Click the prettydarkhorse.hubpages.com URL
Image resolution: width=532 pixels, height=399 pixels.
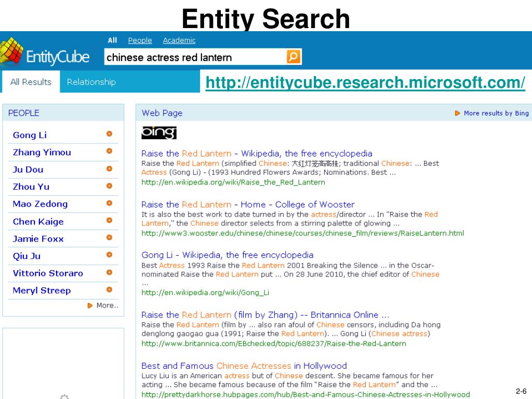305,395
